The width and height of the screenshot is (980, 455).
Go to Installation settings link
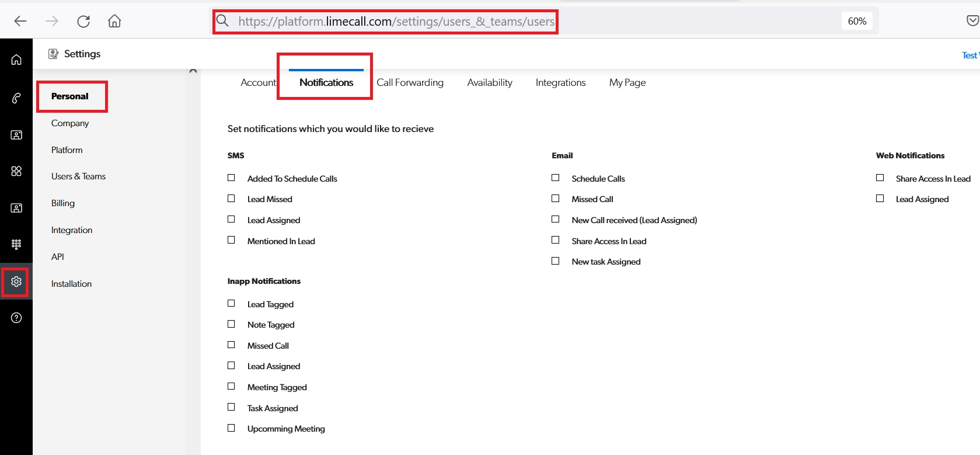[71, 284]
